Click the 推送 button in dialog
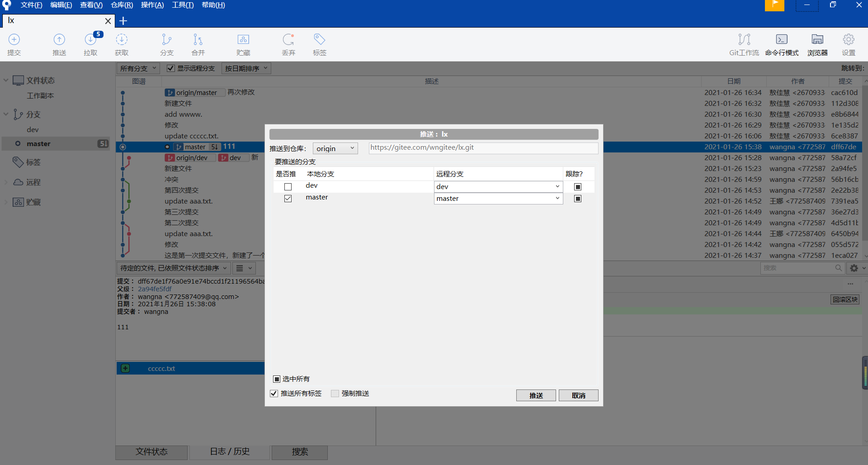Screen dimensions: 868x465 536,395
